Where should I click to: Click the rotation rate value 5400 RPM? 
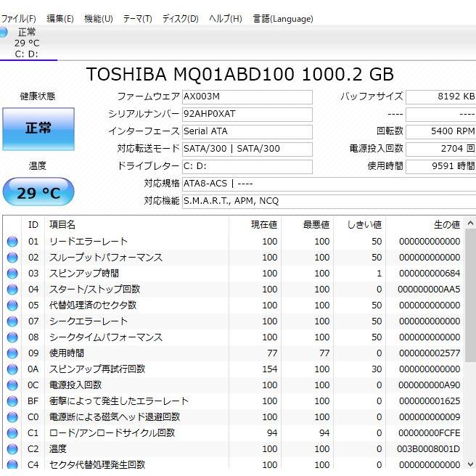coord(440,131)
